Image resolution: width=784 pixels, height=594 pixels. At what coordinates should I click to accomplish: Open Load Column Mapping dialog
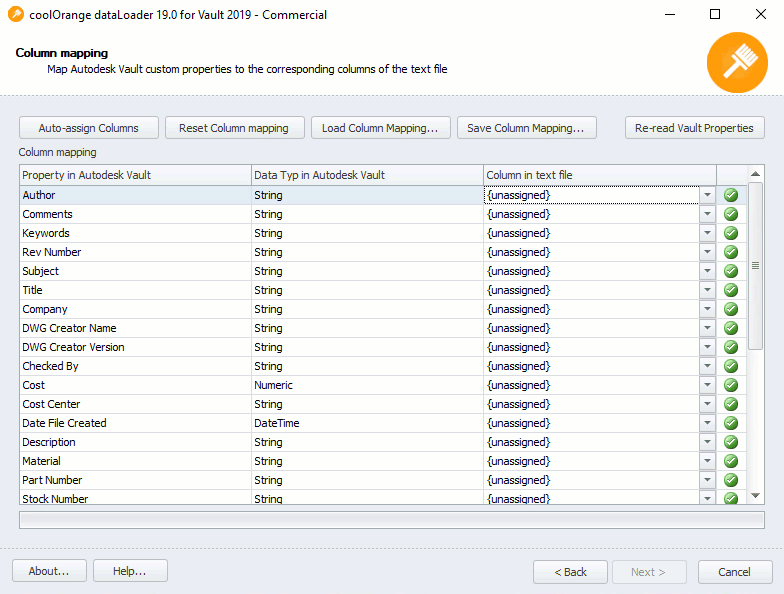point(379,128)
